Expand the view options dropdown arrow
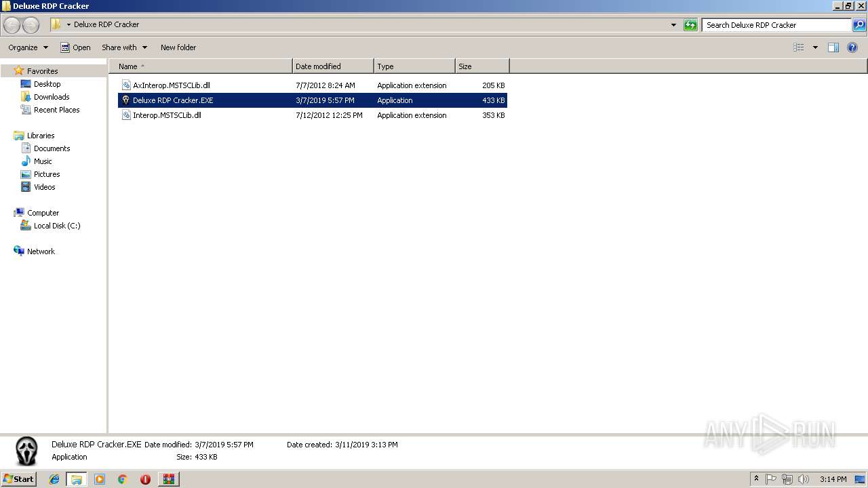The width and height of the screenshot is (868, 488). coord(815,47)
